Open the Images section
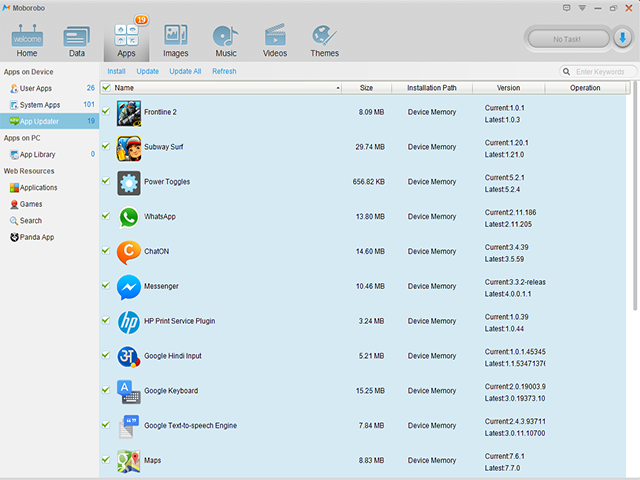The image size is (640, 480). 176,41
